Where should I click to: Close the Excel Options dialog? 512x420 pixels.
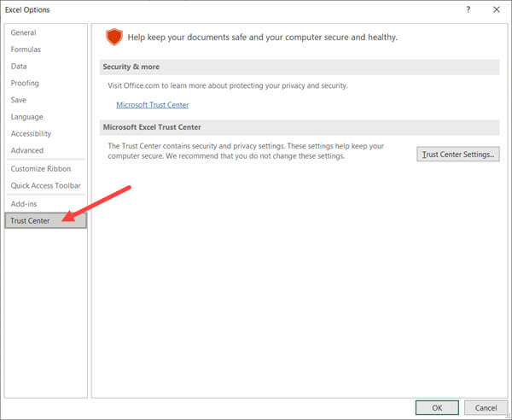[497, 9]
